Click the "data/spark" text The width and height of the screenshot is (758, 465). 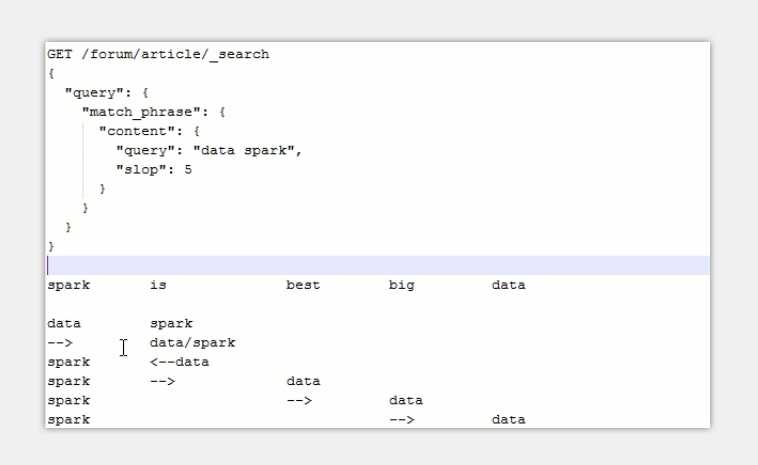192,343
